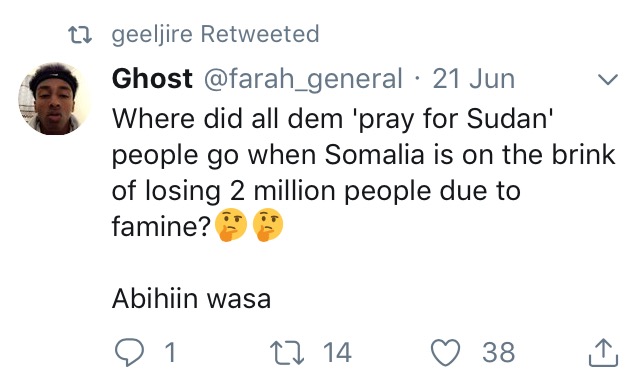This screenshot has width=640, height=377.
Task: Open the 1 reply count
Action: click(x=171, y=353)
